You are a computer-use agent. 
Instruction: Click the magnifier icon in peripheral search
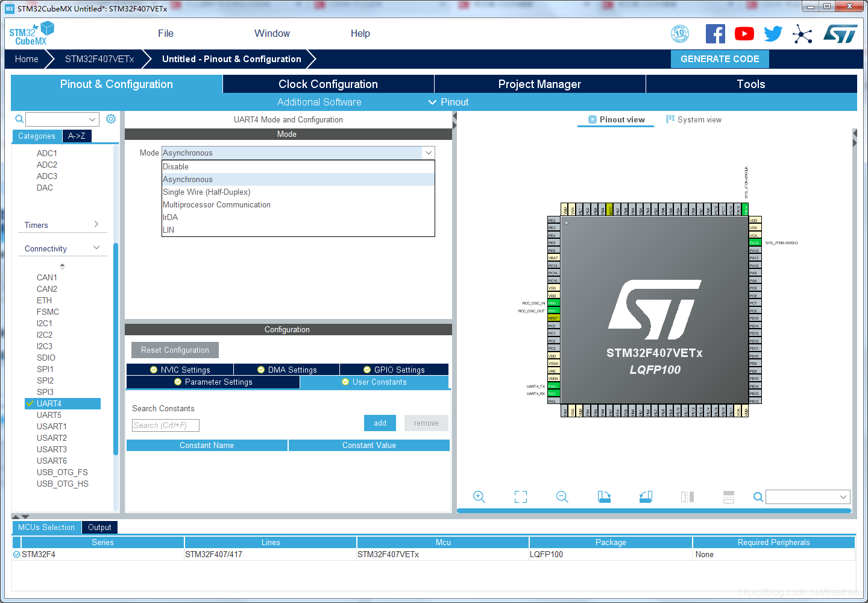coord(19,119)
